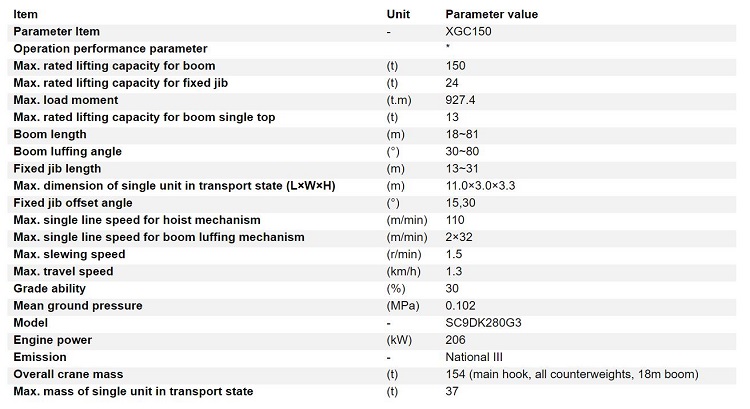This screenshot has height=409, width=750.
Task: Click the 'Item' column header
Action: 25,14
